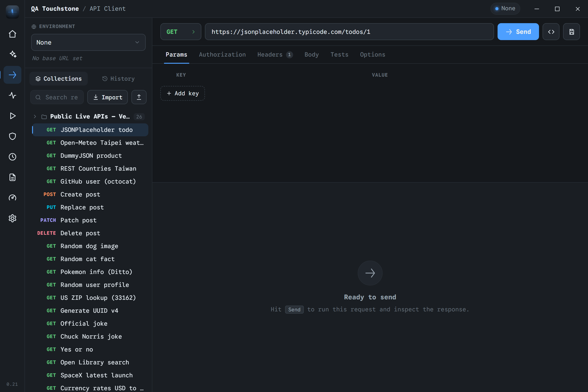Click the Headers count badge 1
The image size is (588, 392).
pos(289,55)
